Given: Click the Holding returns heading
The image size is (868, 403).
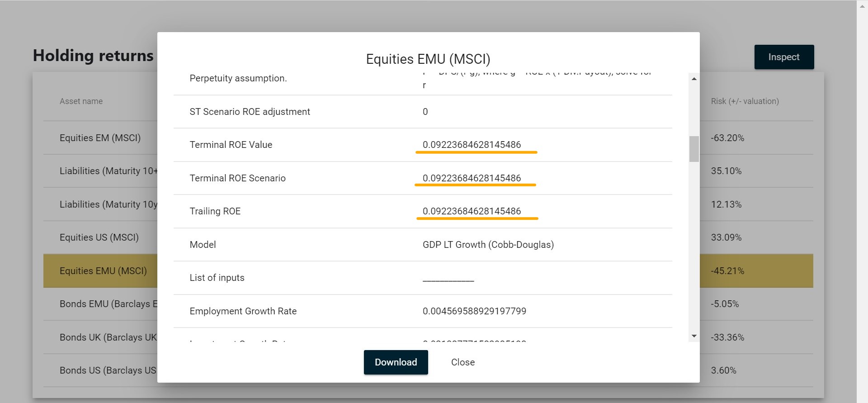Looking at the screenshot, I should [x=93, y=56].
